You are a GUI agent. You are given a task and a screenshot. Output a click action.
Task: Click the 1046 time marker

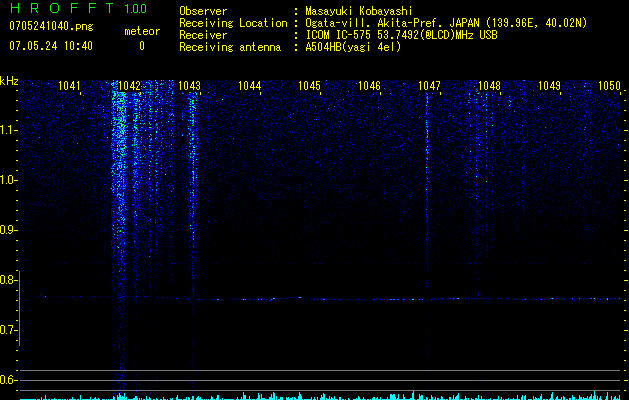click(369, 85)
